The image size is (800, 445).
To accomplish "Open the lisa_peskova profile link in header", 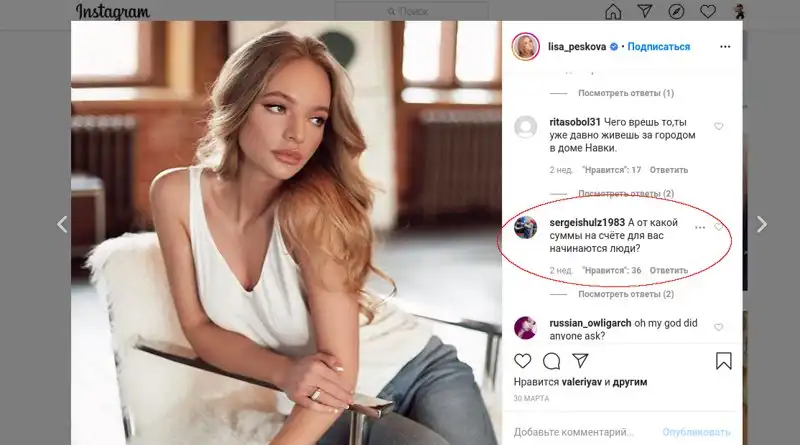I will (577, 47).
